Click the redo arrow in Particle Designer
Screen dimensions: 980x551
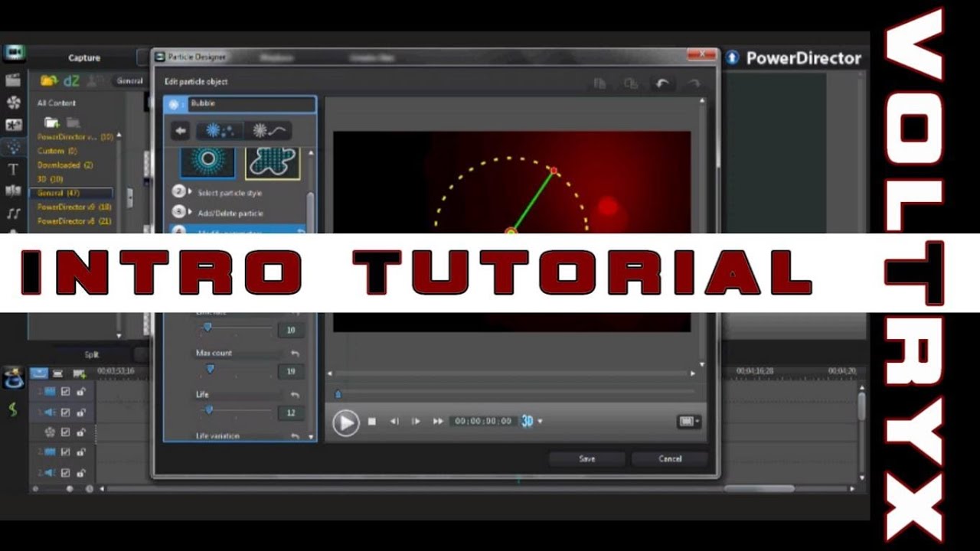[x=694, y=83]
